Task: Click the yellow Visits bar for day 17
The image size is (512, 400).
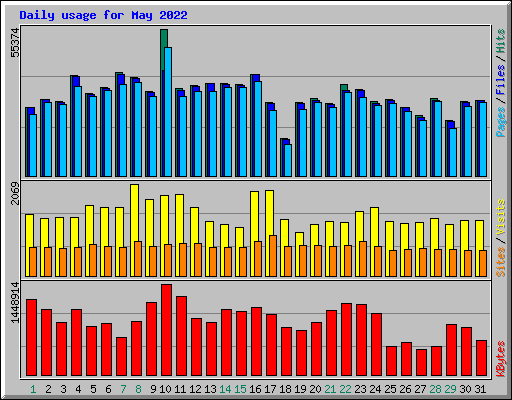Action: pos(269,213)
